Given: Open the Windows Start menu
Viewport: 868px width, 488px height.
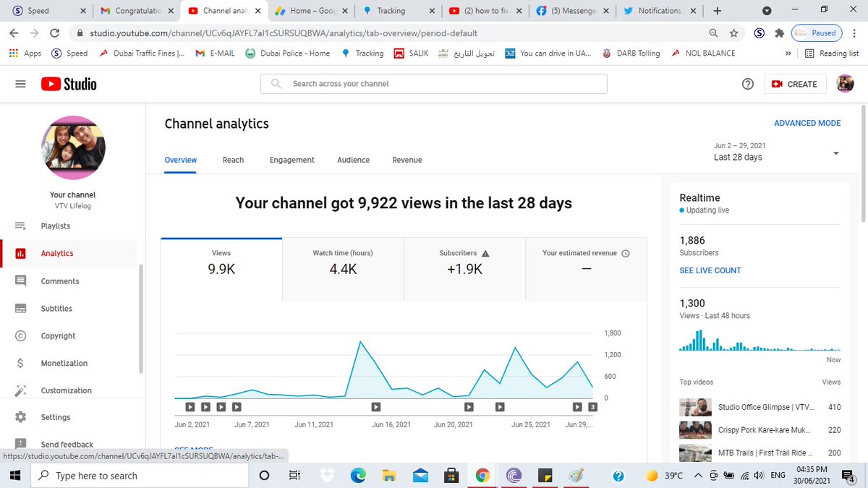Looking at the screenshot, I should pos(16,475).
